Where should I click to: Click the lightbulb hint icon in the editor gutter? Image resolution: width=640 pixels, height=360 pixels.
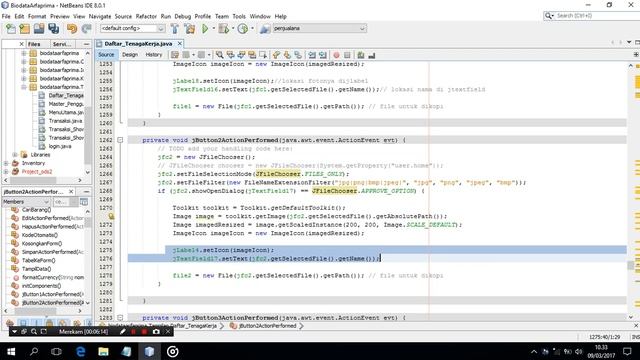tap(111, 216)
